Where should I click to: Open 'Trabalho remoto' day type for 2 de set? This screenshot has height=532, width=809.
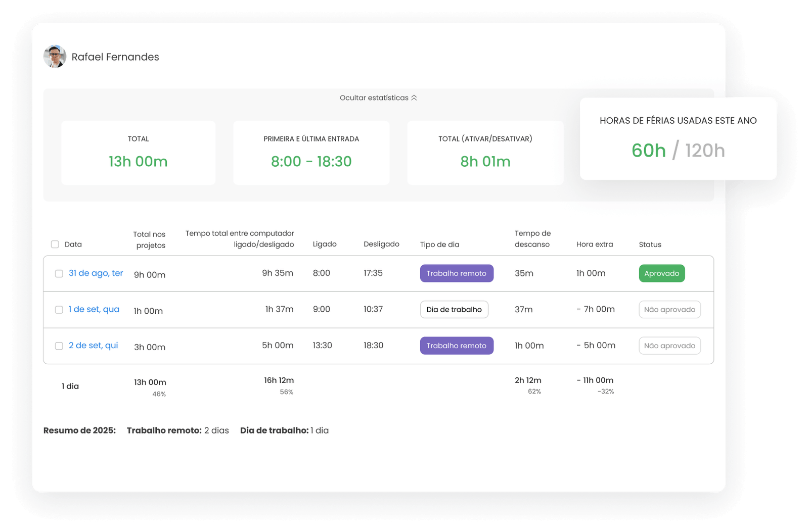click(456, 346)
